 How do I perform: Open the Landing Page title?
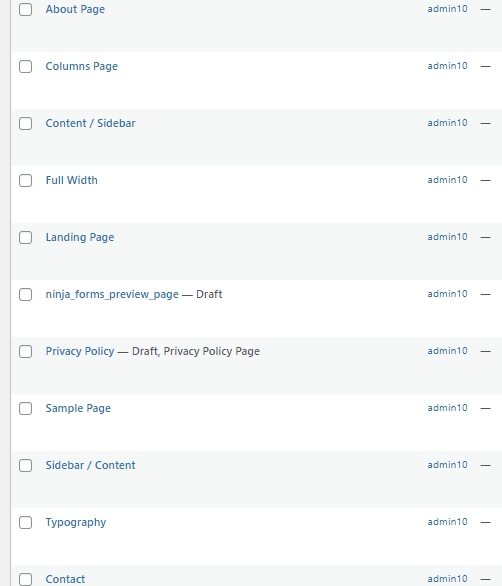[x=80, y=237]
